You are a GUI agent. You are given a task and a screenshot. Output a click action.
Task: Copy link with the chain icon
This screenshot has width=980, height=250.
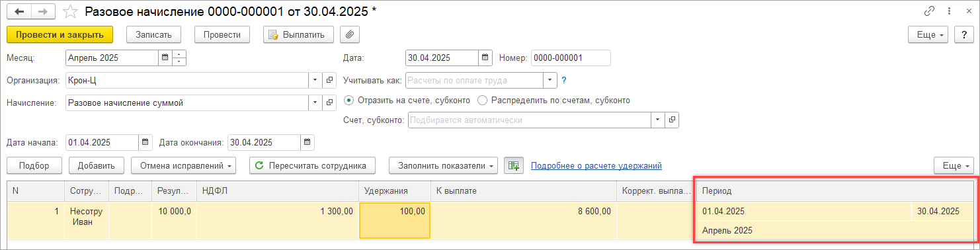click(x=929, y=11)
